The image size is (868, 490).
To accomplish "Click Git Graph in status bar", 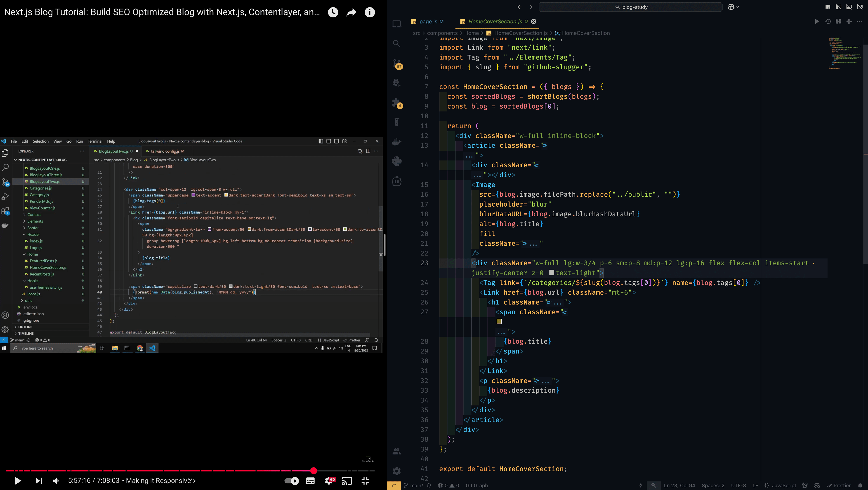I will click(x=476, y=486).
